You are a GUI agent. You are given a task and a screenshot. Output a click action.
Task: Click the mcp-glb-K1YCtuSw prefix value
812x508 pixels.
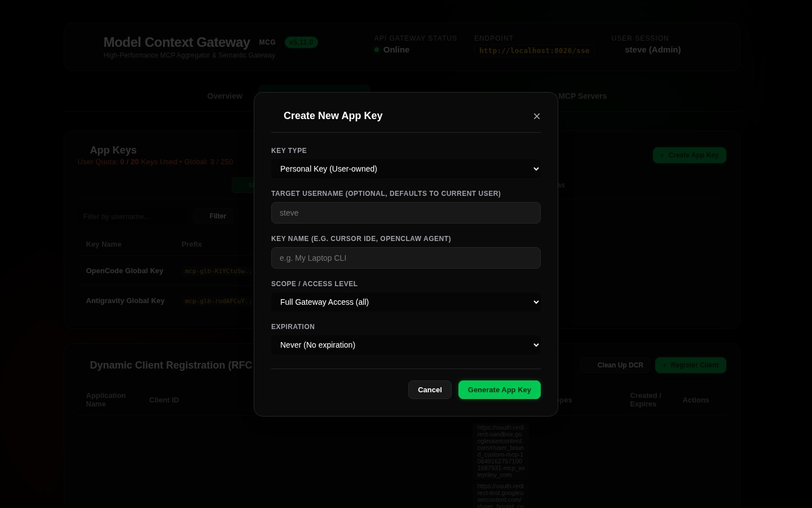(219, 271)
